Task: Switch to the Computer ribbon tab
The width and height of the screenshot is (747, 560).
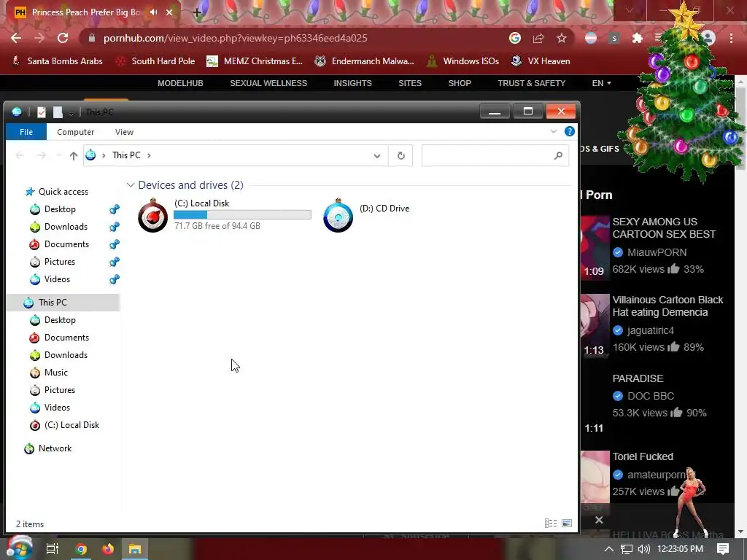Action: pyautogui.click(x=75, y=132)
